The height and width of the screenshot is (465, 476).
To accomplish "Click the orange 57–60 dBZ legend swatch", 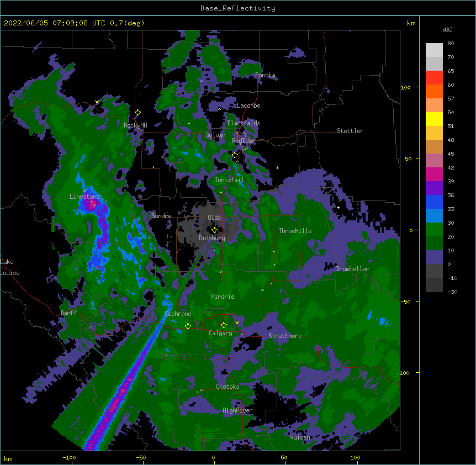I will [434, 91].
